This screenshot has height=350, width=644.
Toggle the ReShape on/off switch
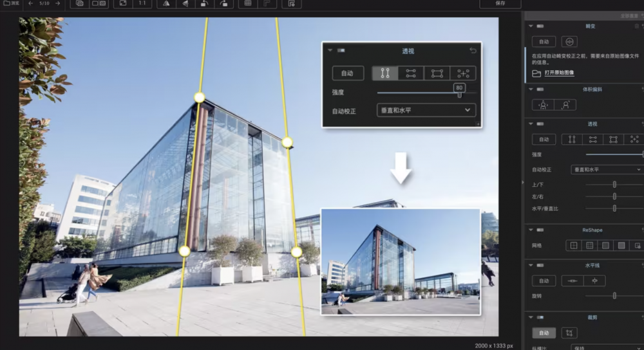pos(540,230)
